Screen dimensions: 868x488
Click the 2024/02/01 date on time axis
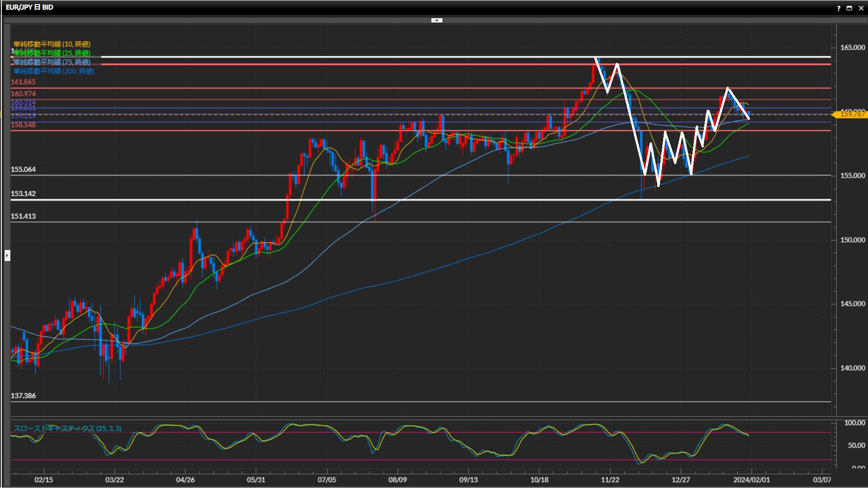(x=751, y=479)
